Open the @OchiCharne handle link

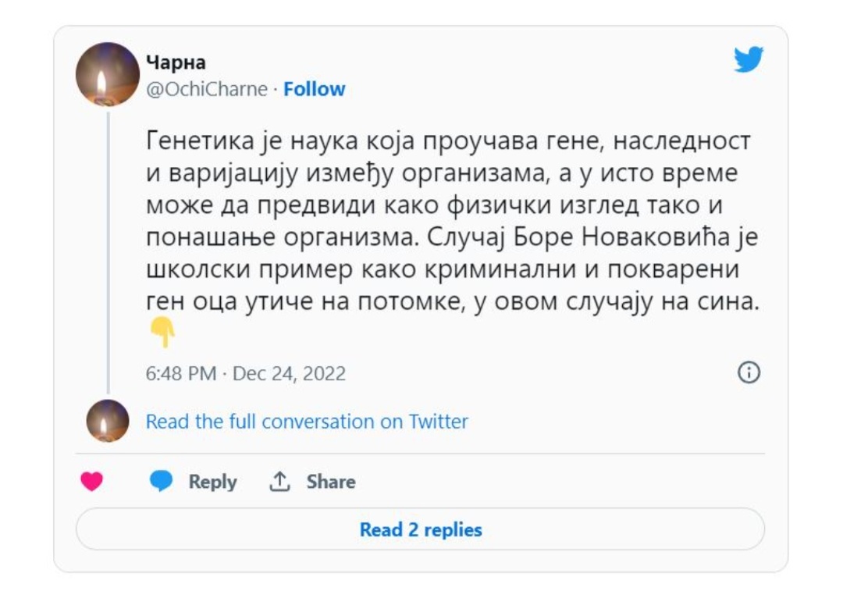[x=207, y=89]
